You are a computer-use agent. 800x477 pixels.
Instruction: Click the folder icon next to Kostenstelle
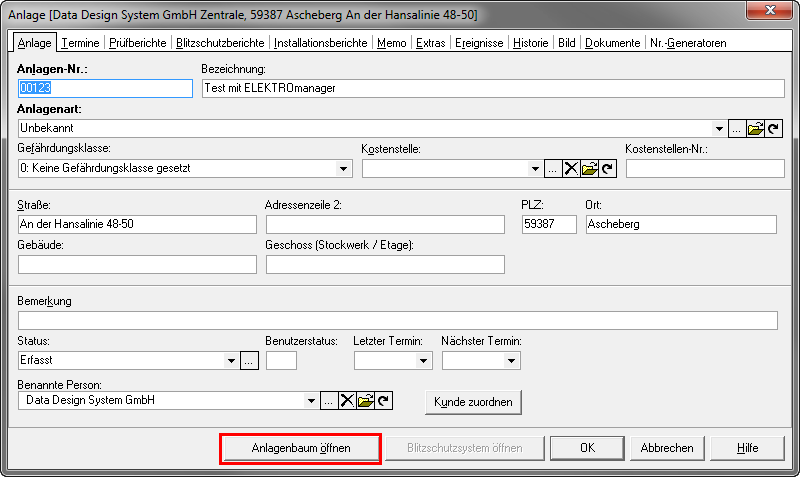(x=590, y=169)
